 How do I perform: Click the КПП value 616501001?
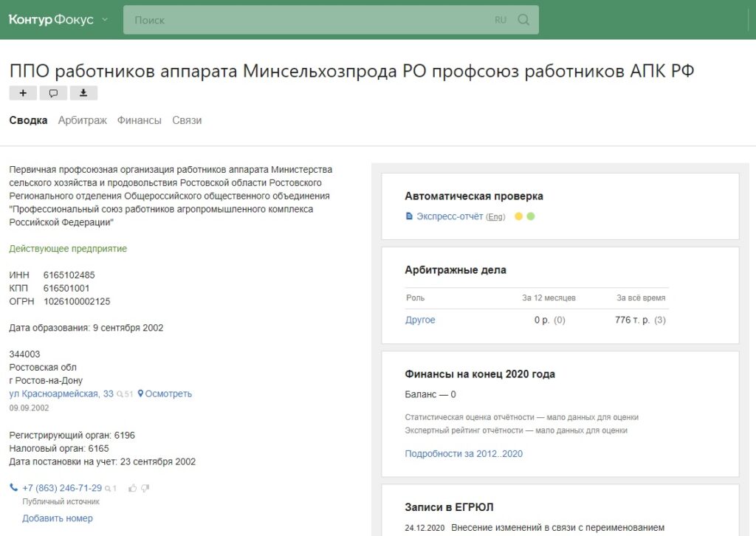[x=66, y=288]
